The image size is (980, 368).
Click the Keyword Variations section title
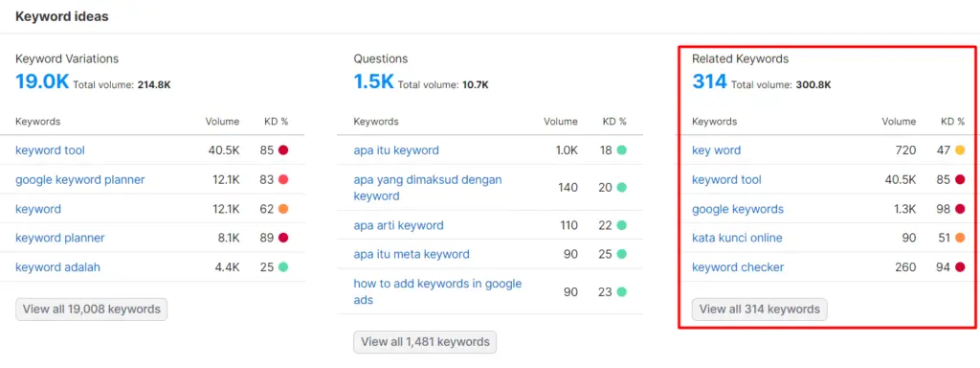click(x=67, y=58)
